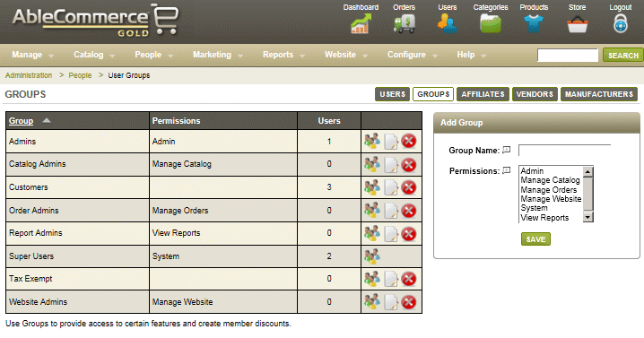Open the Categories folder icon
Screen dimensions: 644x338
491,24
